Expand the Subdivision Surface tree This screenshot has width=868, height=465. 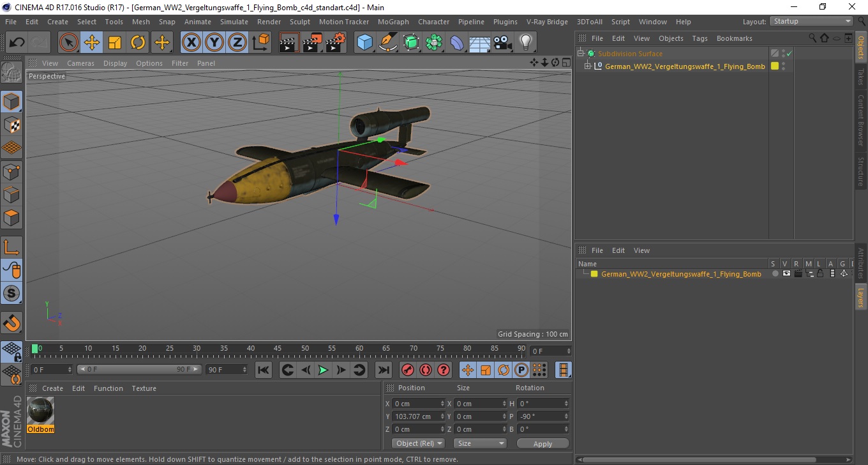581,54
